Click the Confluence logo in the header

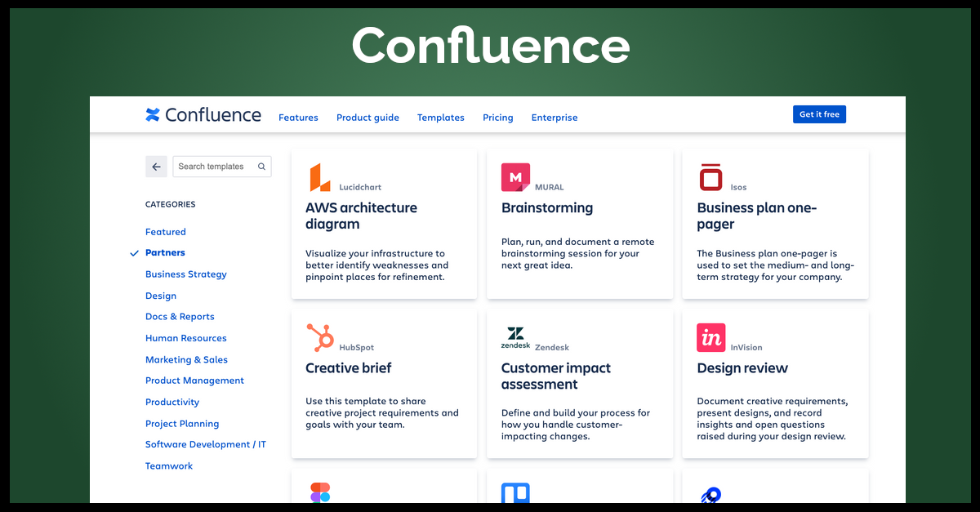tap(203, 115)
